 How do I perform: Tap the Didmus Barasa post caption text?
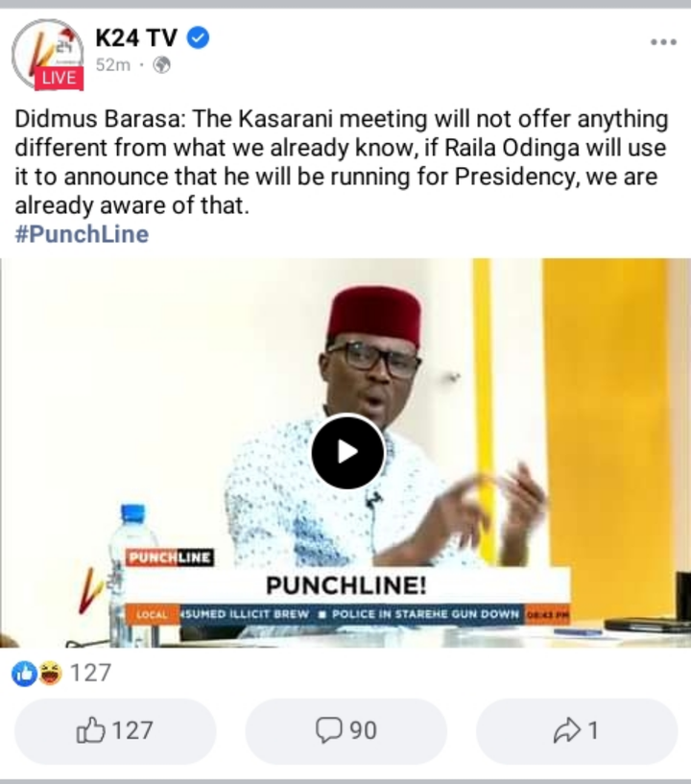pos(342,162)
